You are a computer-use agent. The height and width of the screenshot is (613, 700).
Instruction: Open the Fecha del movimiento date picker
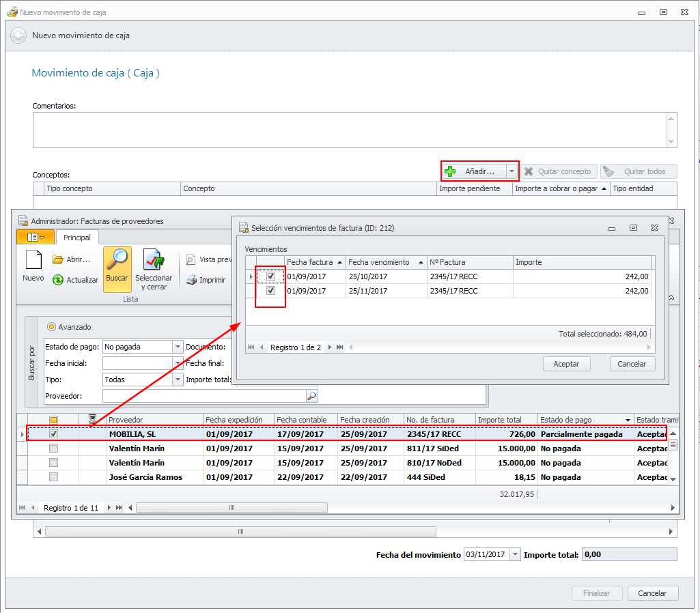(x=515, y=554)
